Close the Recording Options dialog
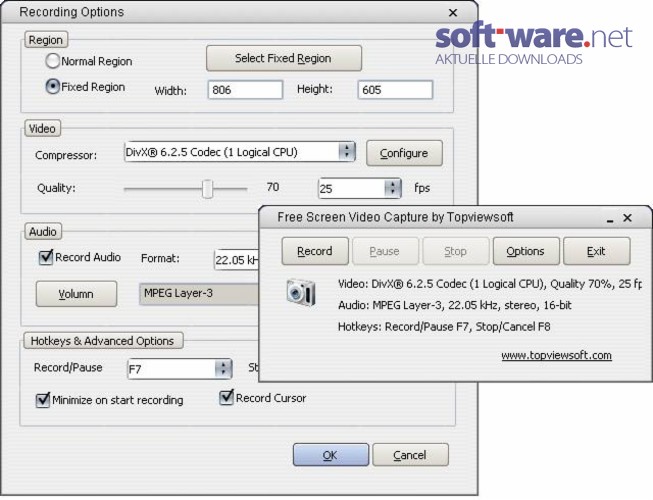The image size is (653, 500). click(453, 13)
